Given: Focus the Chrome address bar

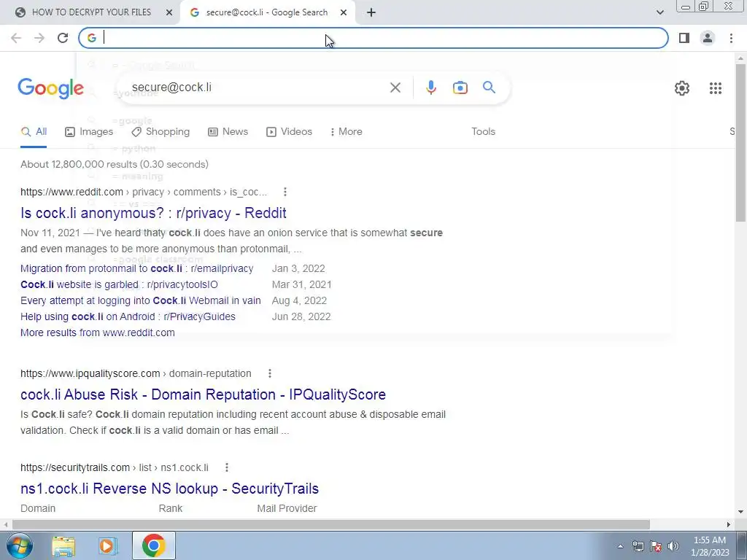Looking at the screenshot, I should (x=373, y=38).
